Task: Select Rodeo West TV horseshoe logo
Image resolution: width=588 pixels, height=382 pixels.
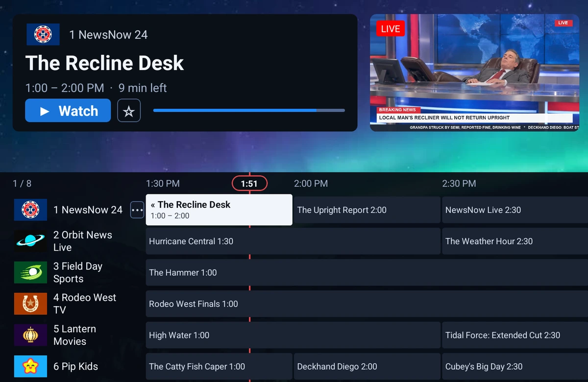Action: pos(30,304)
